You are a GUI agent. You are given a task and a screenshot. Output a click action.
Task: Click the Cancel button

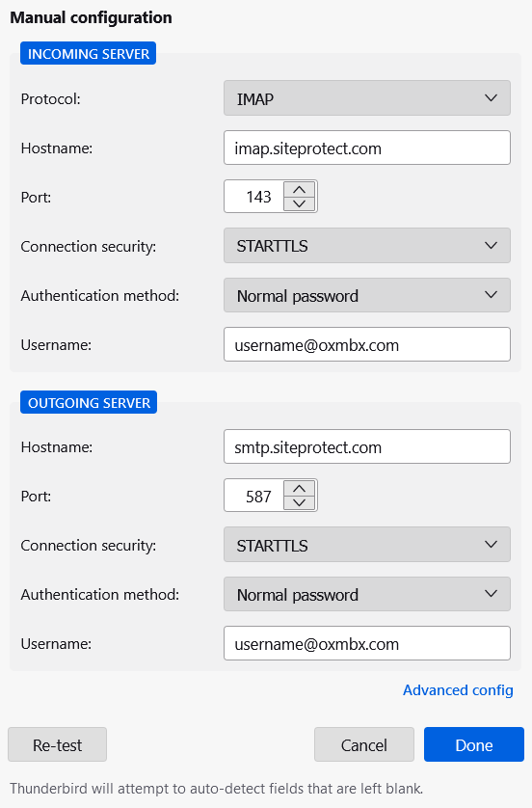[x=364, y=744]
